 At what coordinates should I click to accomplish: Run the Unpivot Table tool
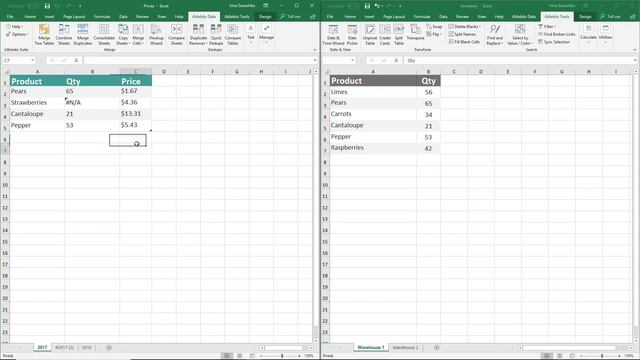[x=370, y=34]
